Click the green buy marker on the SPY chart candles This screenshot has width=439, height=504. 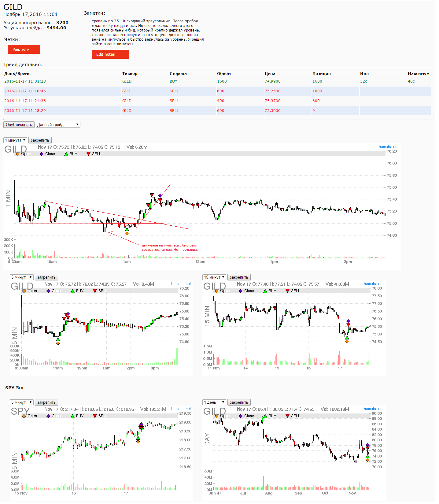138,438
